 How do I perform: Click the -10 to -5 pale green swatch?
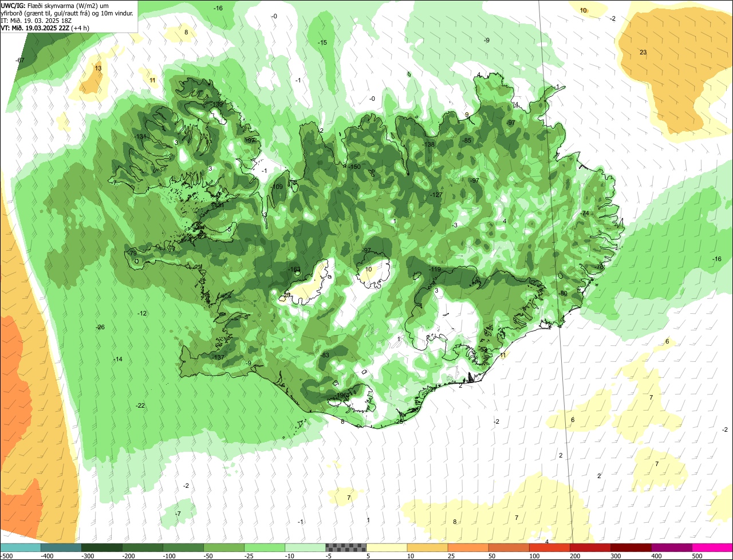[x=305, y=547]
